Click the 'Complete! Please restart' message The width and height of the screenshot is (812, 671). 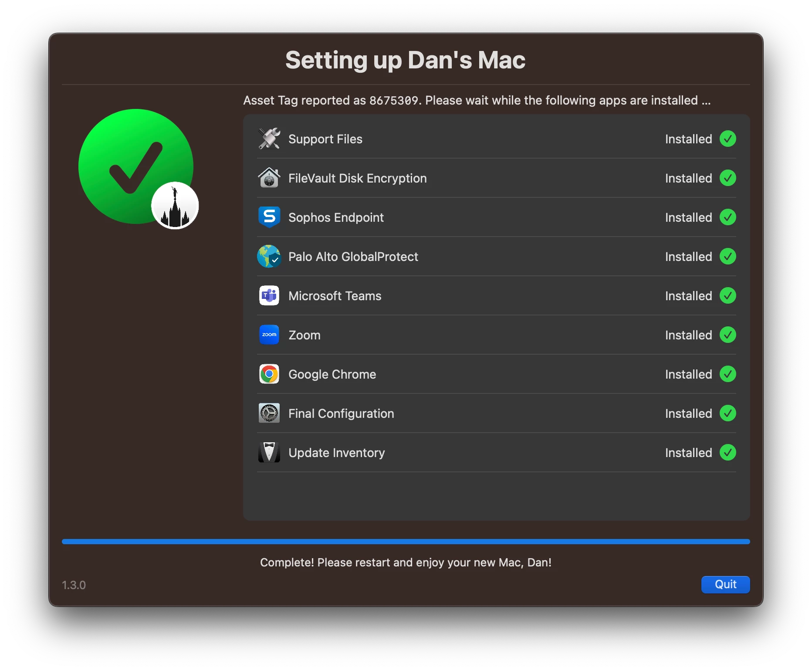[x=406, y=563]
